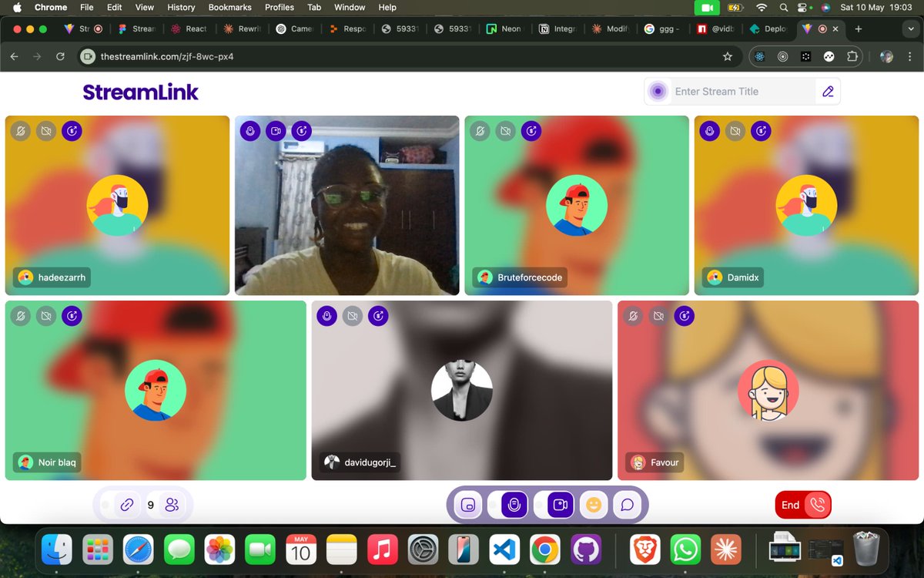
Task: Click the green camera indicator in menu bar
Action: 706,7
